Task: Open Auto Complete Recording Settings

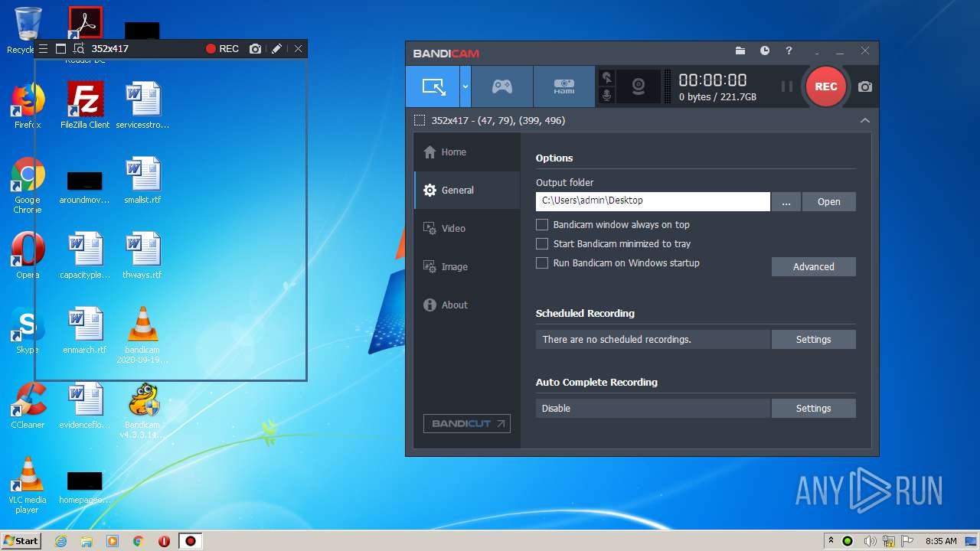Action: (x=814, y=408)
